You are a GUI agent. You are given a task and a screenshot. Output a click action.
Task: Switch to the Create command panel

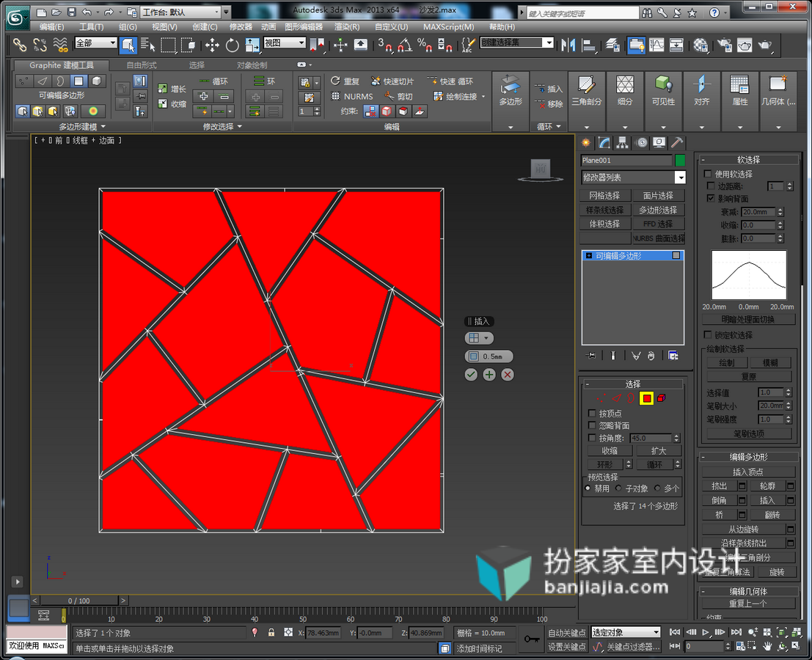pos(585,142)
